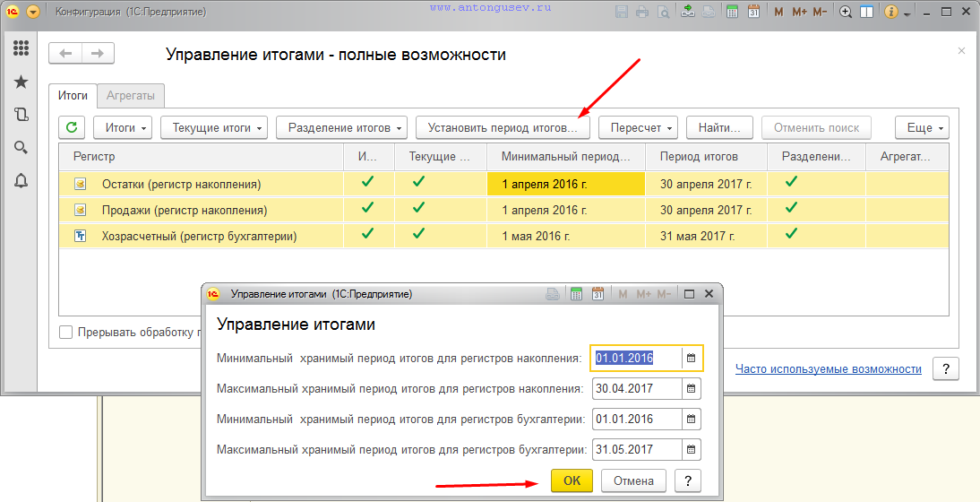Open the calculator icon in dialog title bar
980x502 pixels.
577,294
